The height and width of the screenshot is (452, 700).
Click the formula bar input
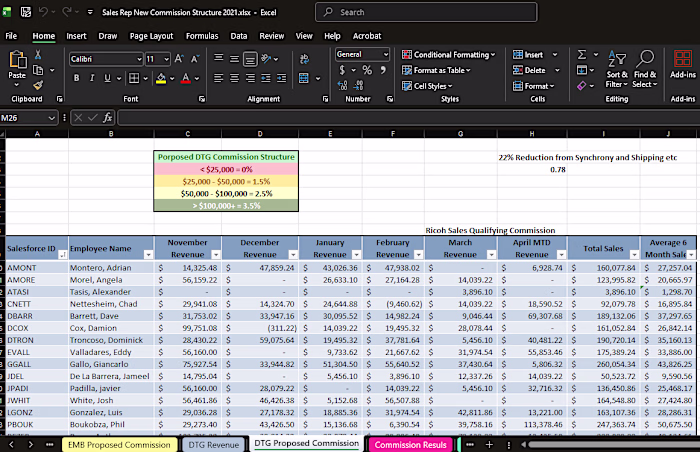pos(408,118)
